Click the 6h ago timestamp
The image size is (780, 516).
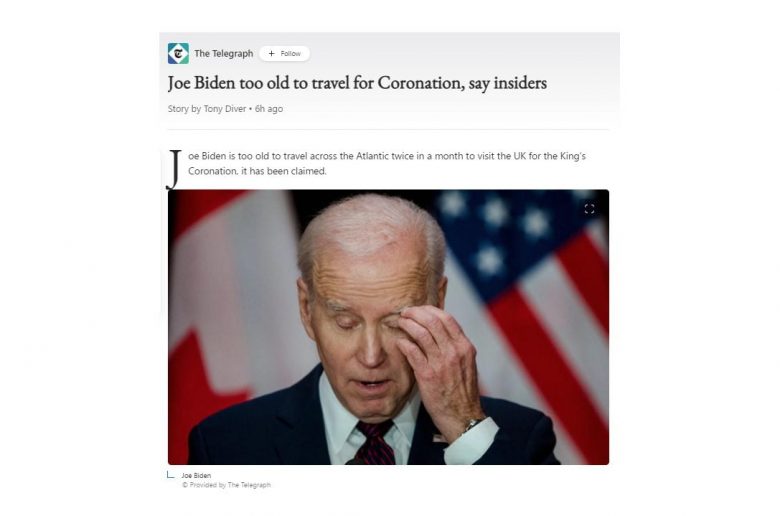click(269, 108)
